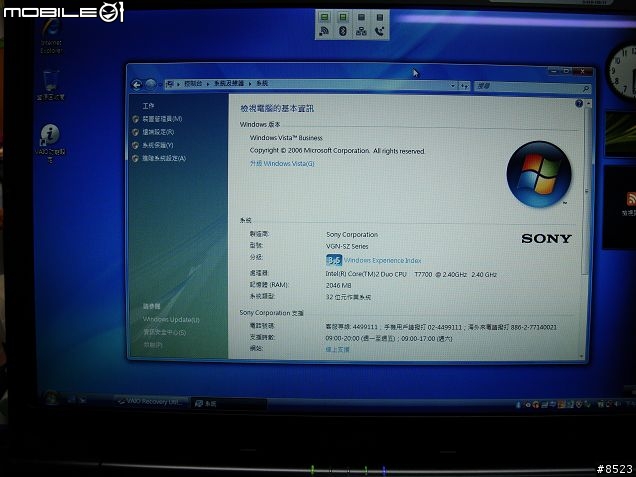The width and height of the screenshot is (636, 477).
Task: Open the address bar history dropdown arrow
Action: coord(453,86)
